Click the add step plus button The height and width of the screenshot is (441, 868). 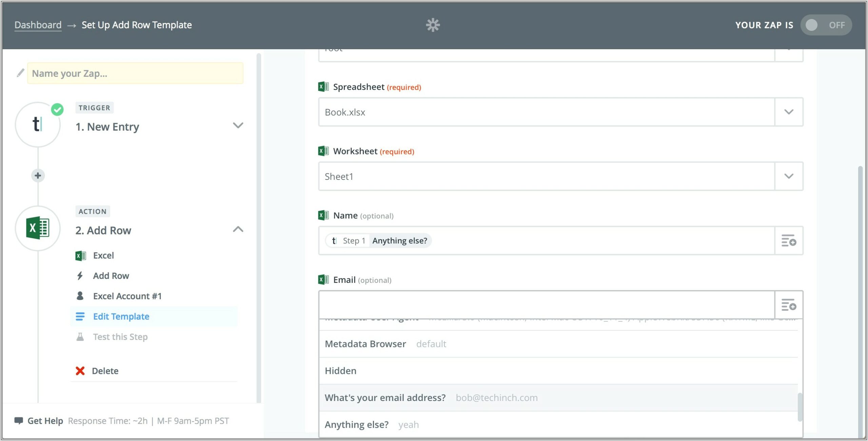(38, 175)
